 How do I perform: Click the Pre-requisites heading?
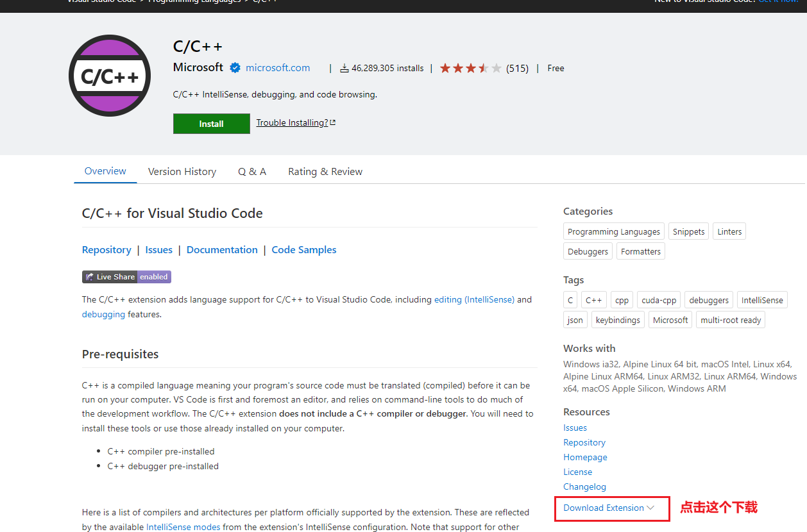point(120,354)
